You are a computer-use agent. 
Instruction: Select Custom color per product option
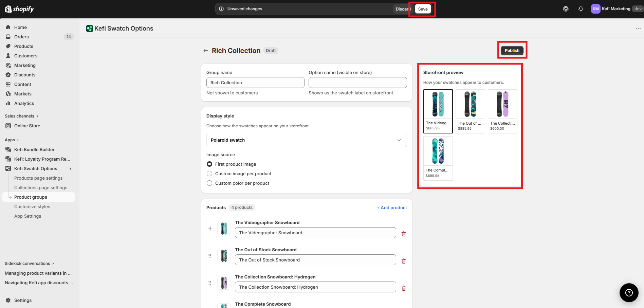pos(209,183)
